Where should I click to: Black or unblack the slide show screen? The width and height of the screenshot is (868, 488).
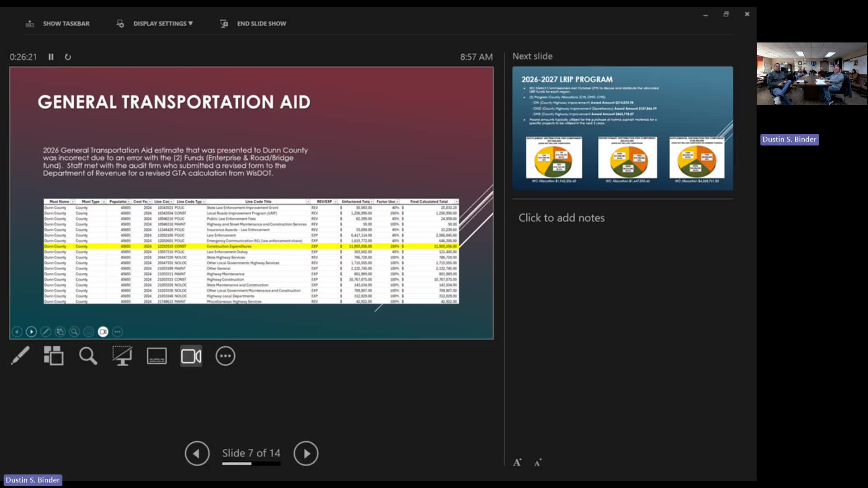tap(122, 356)
